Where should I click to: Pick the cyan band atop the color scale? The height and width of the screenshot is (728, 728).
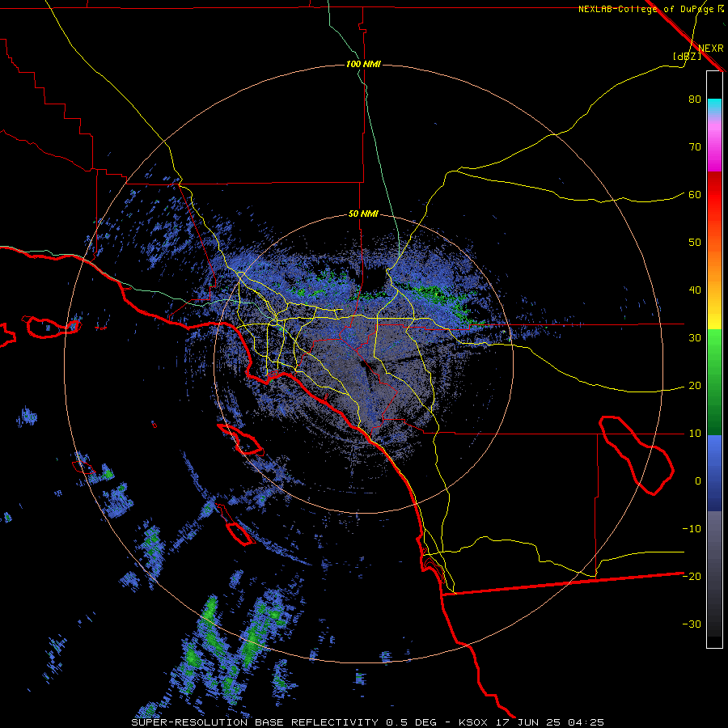coord(714,107)
